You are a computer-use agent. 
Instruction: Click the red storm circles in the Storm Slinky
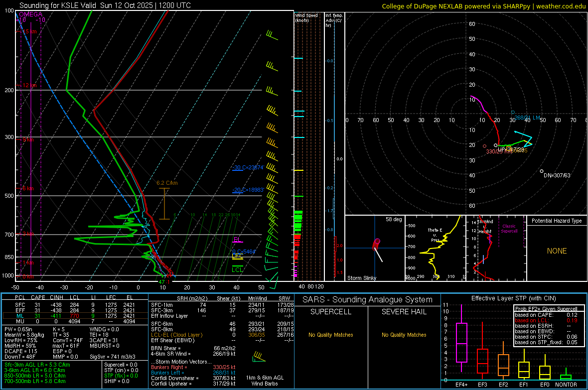tap(376, 244)
